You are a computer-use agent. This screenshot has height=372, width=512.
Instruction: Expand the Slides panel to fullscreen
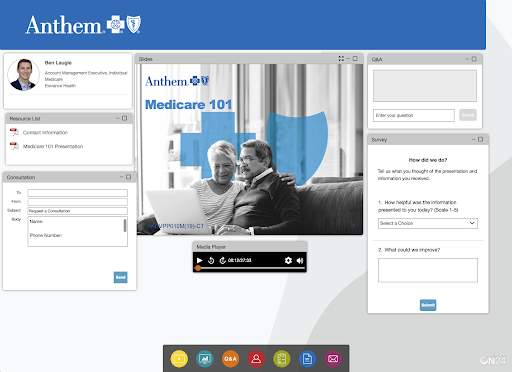341,59
